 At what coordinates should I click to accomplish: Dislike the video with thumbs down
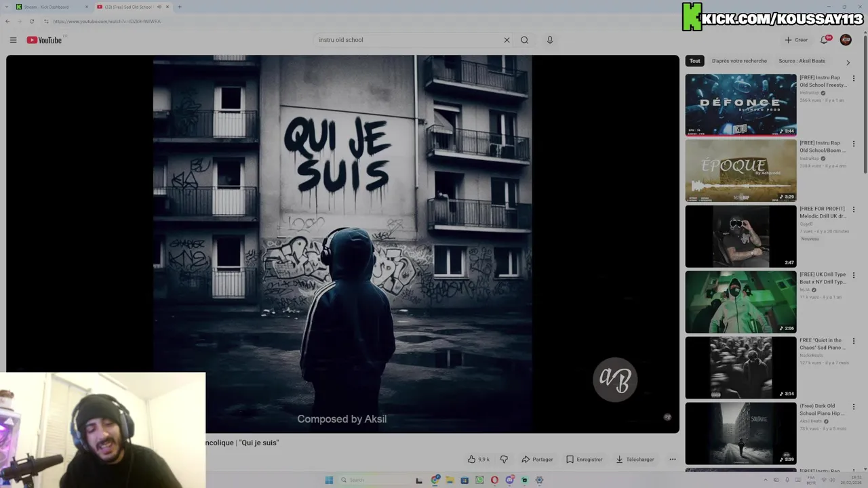click(x=504, y=460)
